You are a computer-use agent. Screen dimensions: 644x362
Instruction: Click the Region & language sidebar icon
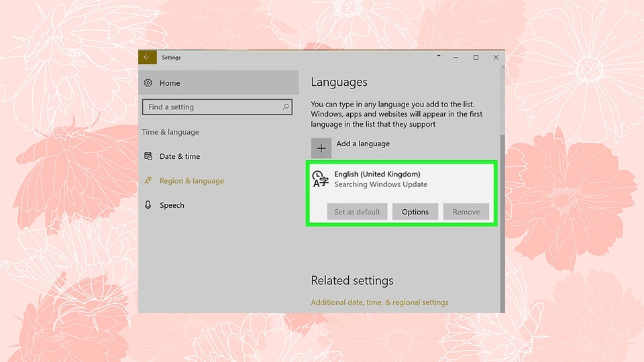tap(149, 181)
